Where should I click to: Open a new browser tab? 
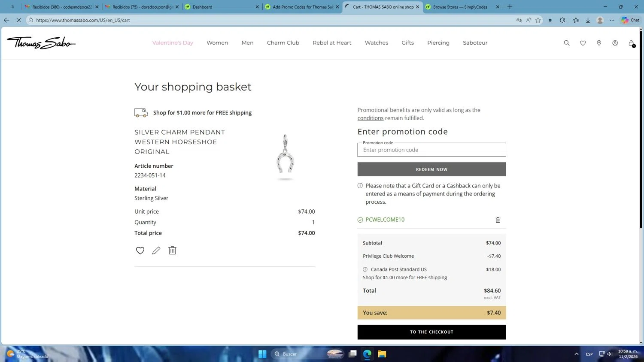pos(510,6)
